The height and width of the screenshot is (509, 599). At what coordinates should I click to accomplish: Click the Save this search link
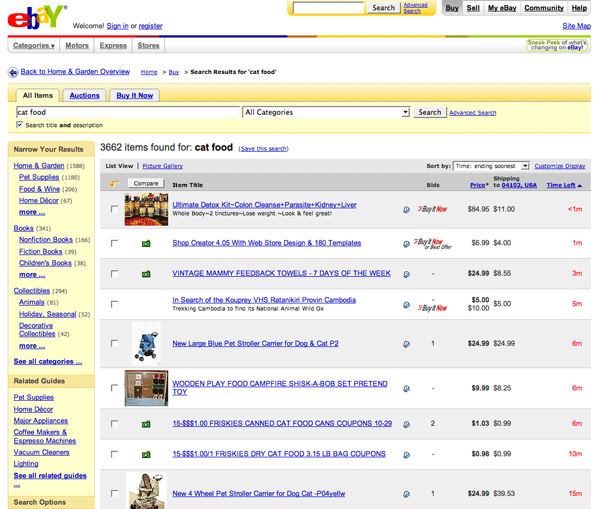pos(264,149)
